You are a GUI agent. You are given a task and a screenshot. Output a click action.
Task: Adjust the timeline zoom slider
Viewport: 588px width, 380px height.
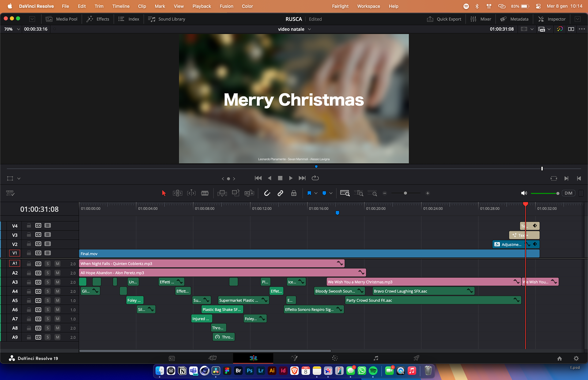pyautogui.click(x=405, y=193)
